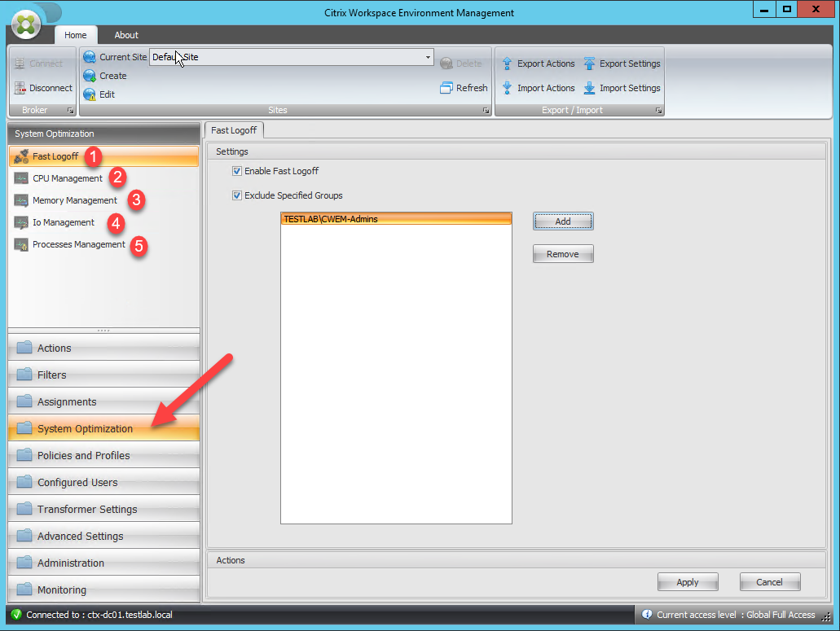Click the Policies and Profiles folder icon

tap(24, 455)
